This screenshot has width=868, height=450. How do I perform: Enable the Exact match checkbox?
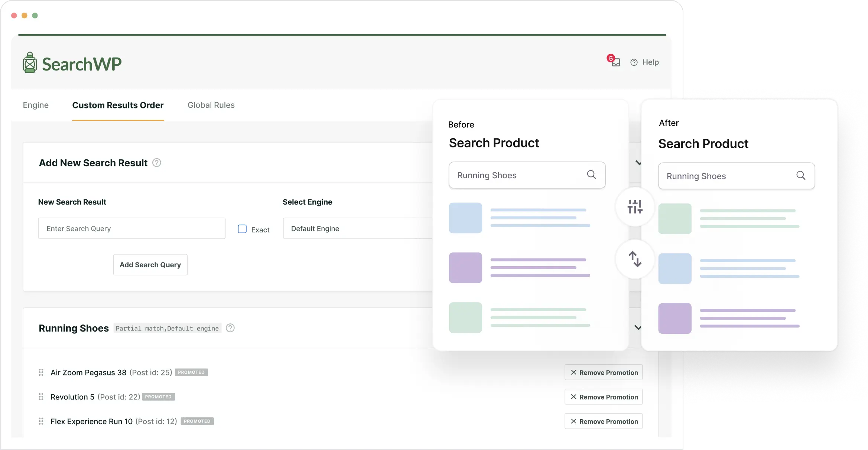242,229
